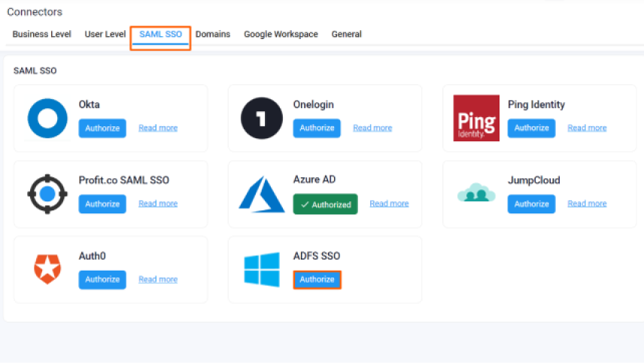The height and width of the screenshot is (363, 644).
Task: Switch to the User Level tab
Action: [x=105, y=34]
